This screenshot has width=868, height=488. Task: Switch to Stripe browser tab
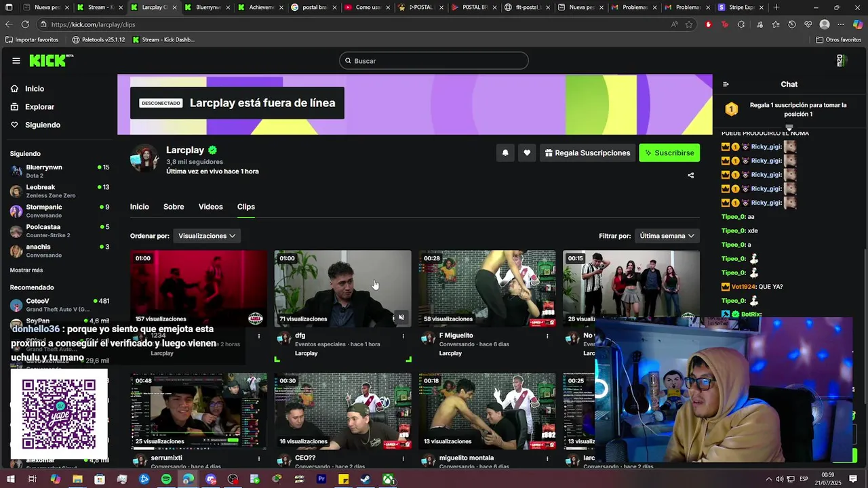click(x=741, y=7)
